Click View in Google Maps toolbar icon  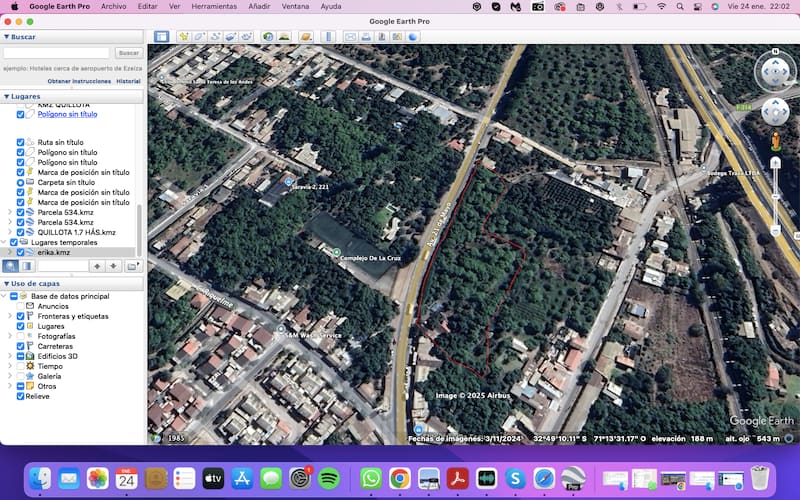pyautogui.click(x=397, y=37)
